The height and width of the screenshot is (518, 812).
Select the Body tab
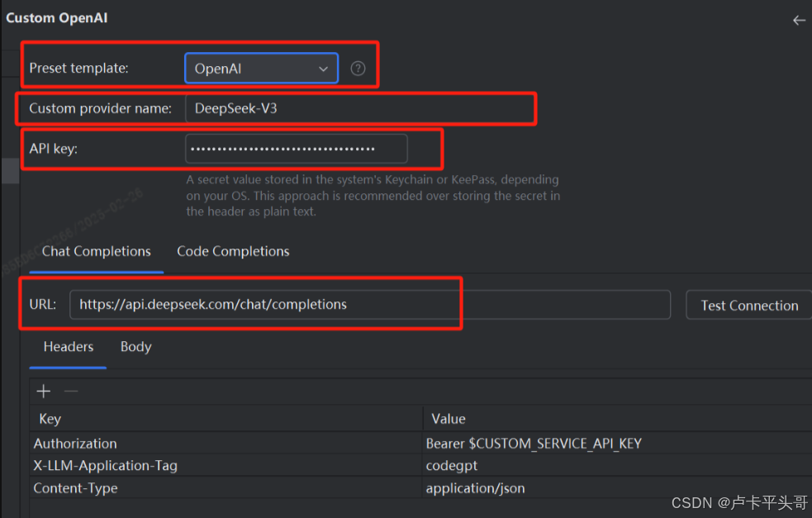coord(135,347)
